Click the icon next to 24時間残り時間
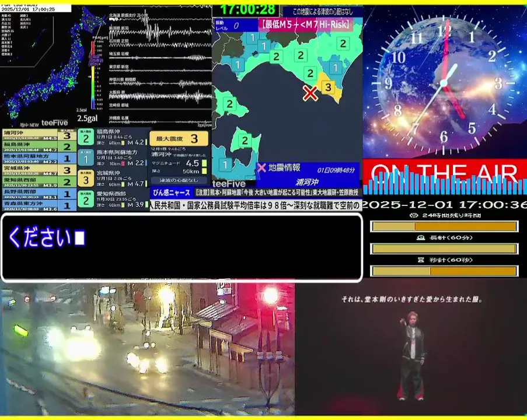Viewport: 527px width, 420px height. point(414,215)
